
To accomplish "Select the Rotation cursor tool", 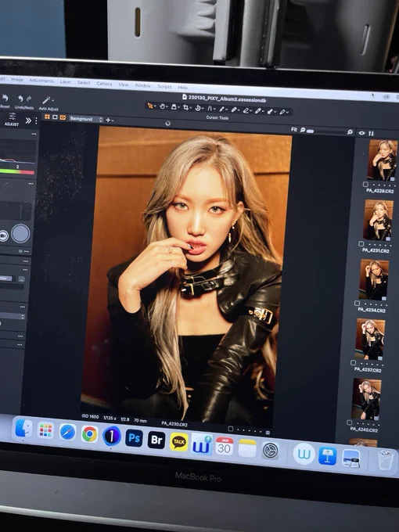I will (x=198, y=108).
